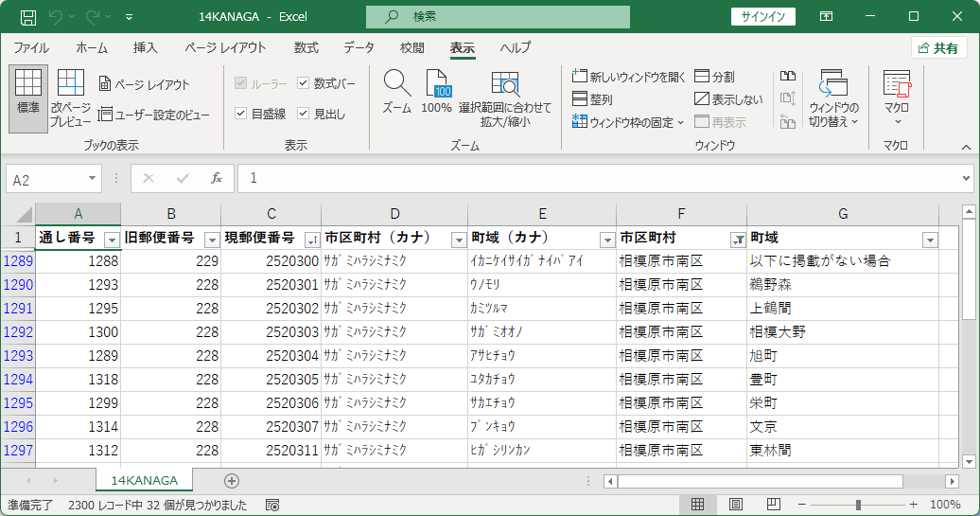
Task: Open Quick Access Toolbar customize arrow
Action: [x=129, y=17]
